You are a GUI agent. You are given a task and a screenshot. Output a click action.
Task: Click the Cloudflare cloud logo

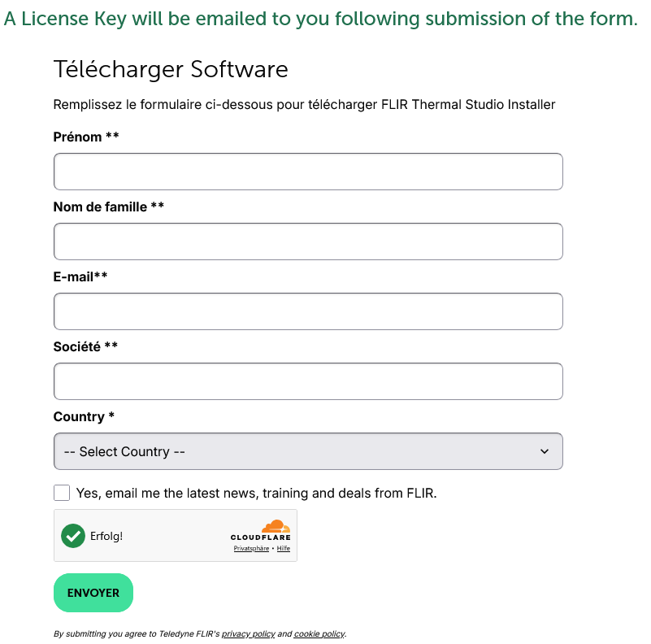276,527
